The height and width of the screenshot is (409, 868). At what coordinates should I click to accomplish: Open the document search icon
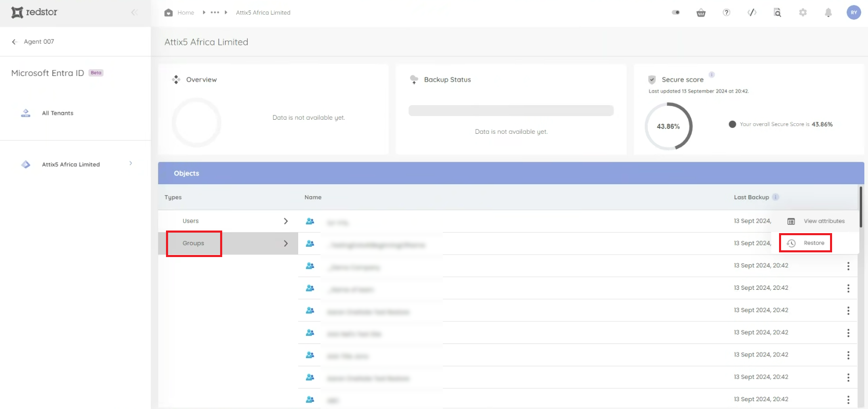point(777,12)
